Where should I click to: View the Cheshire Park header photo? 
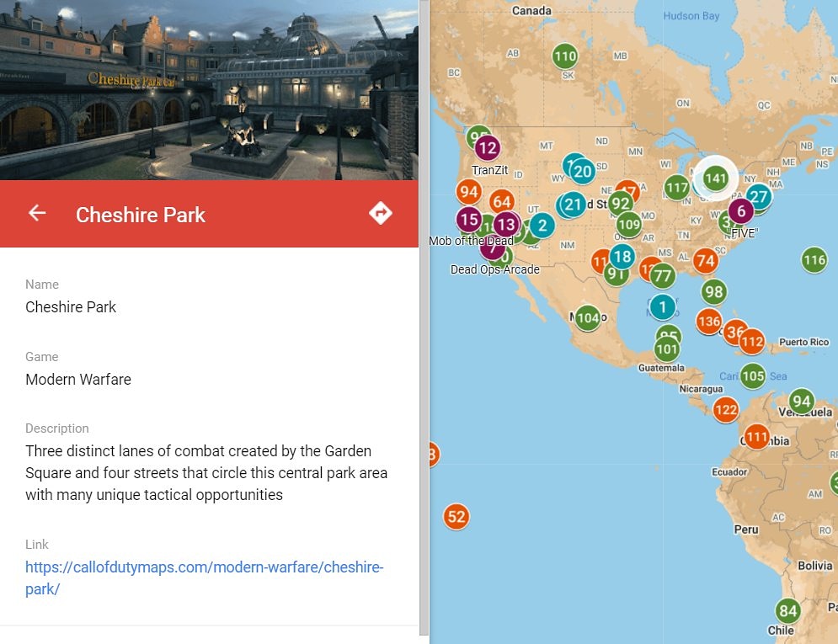(209, 90)
